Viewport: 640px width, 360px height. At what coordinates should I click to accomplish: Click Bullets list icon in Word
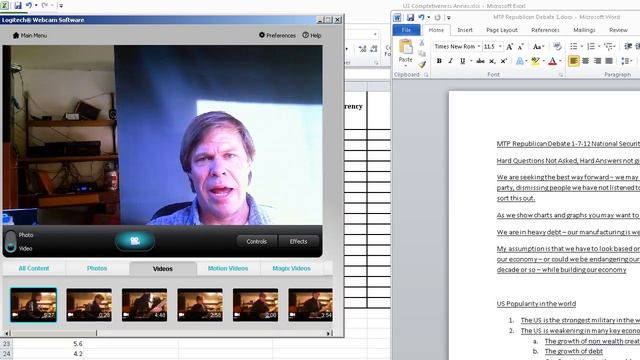point(574,47)
